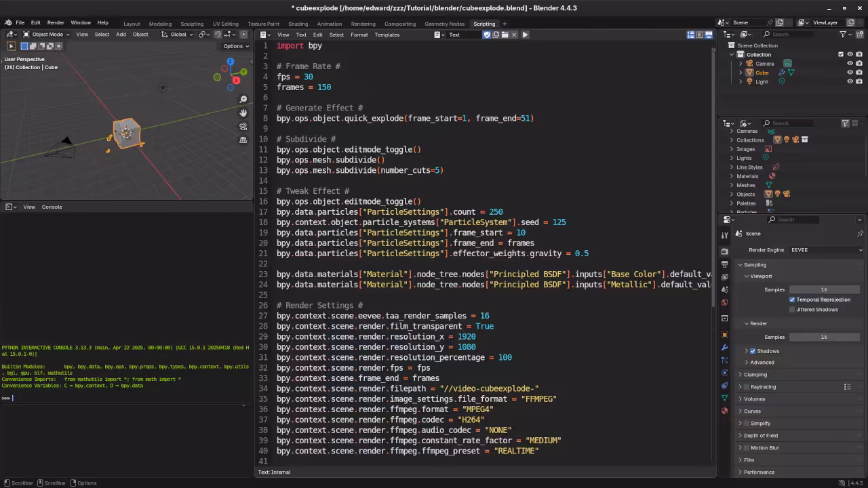The image size is (868, 488).
Task: Open the Material properties tab
Action: click(x=724, y=411)
